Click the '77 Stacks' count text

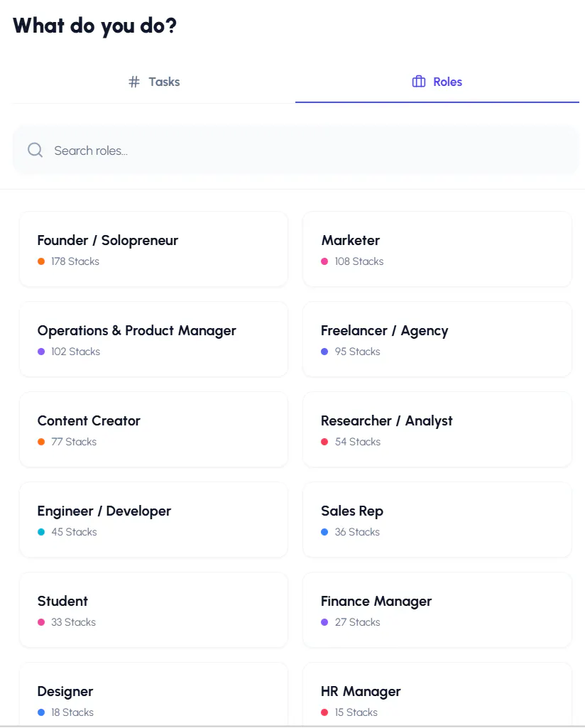click(74, 442)
